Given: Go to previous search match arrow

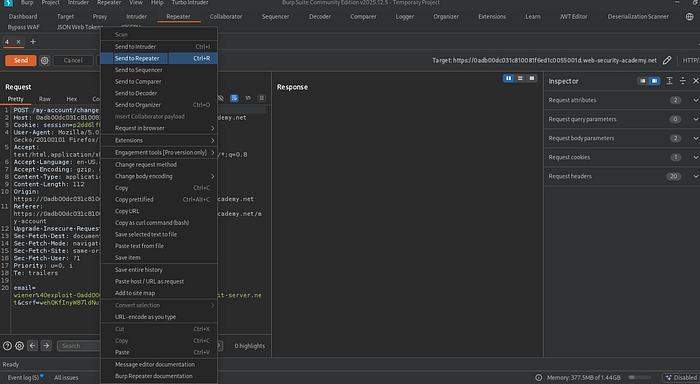Looking at the screenshot, I should 33,346.
